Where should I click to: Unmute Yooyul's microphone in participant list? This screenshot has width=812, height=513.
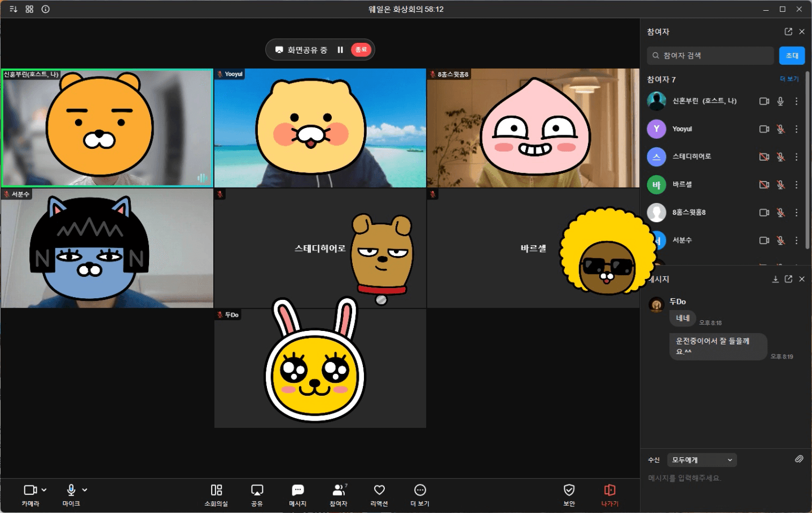tap(780, 129)
